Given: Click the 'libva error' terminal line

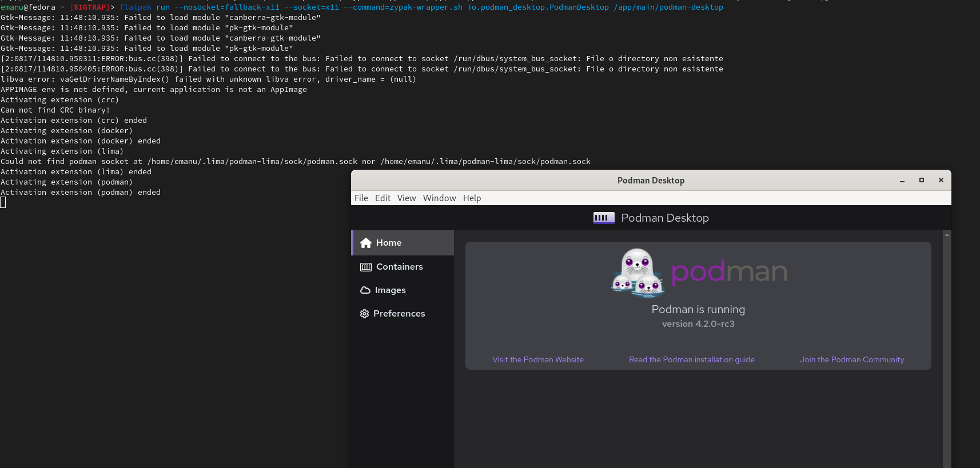Looking at the screenshot, I should pyautogui.click(x=209, y=79).
